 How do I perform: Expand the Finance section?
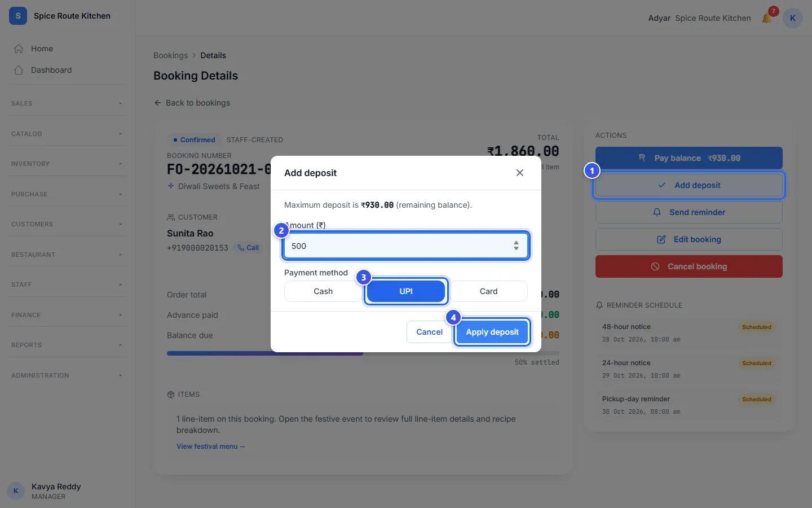[67, 315]
